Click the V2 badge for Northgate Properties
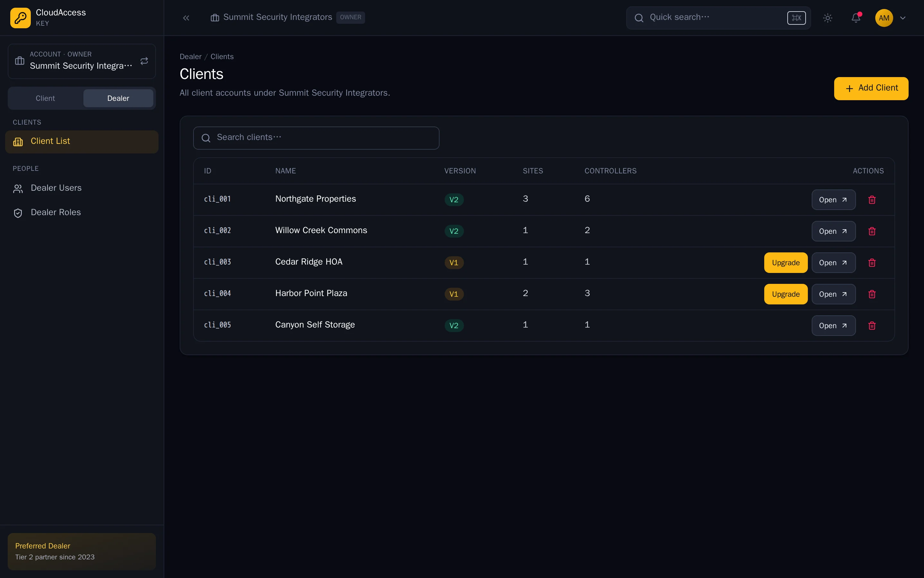924x578 pixels. (x=454, y=199)
